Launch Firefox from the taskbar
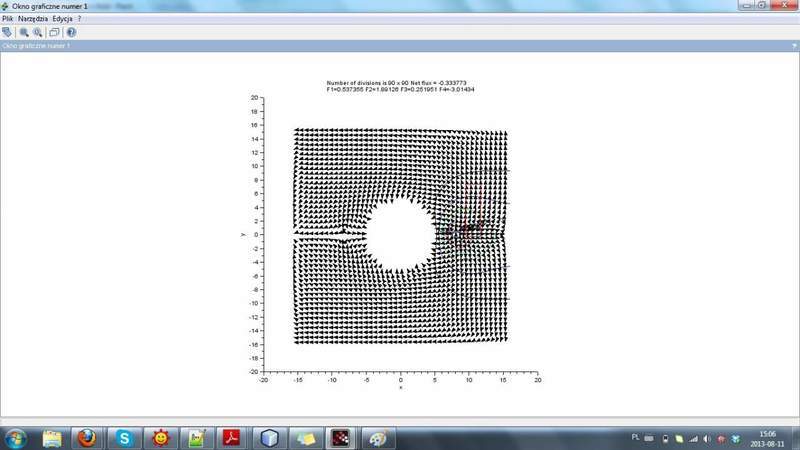 (x=87, y=438)
